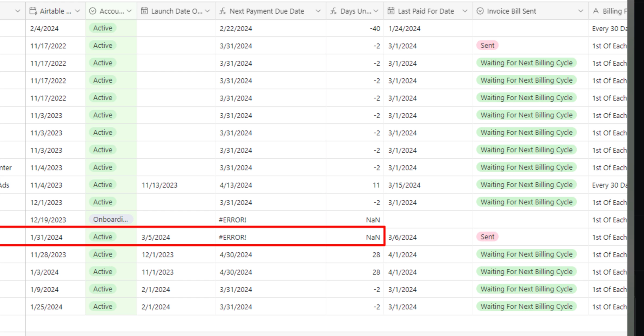Expand the Next Payment Due Date column menu

click(x=318, y=11)
